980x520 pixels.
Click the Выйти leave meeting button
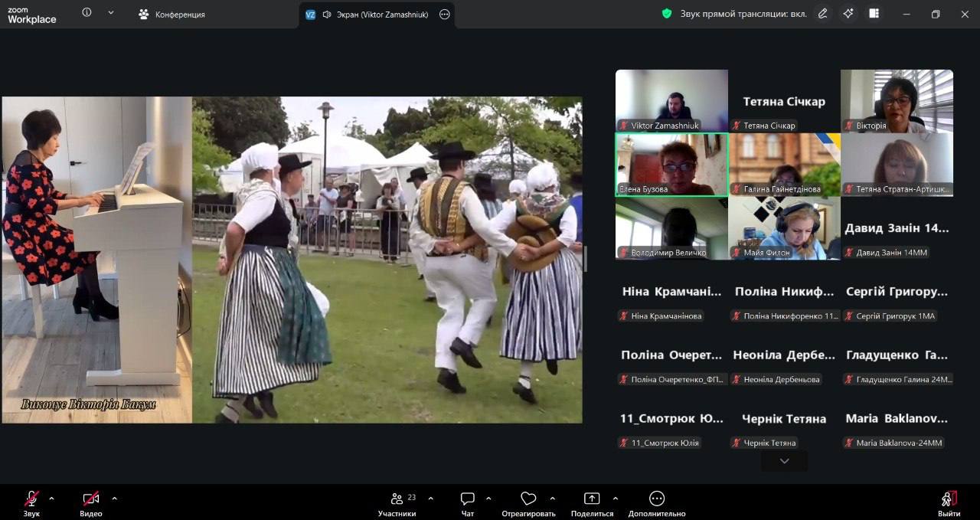pyautogui.click(x=949, y=499)
